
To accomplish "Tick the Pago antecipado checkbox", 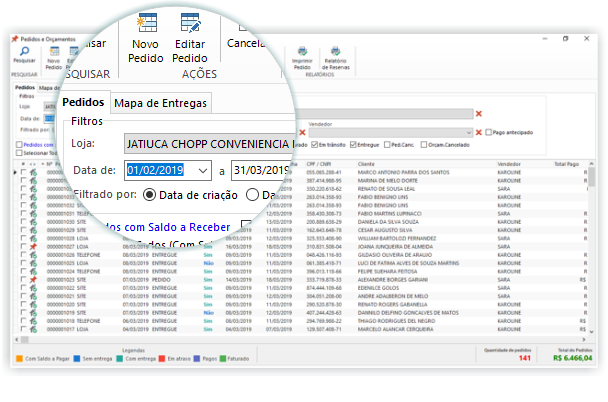I will pyautogui.click(x=489, y=132).
